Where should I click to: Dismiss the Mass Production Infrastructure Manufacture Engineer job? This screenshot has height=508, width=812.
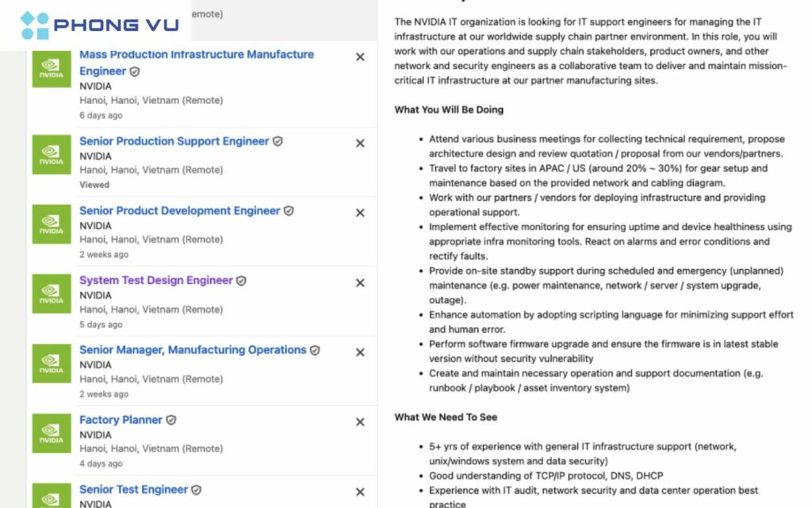(x=360, y=57)
